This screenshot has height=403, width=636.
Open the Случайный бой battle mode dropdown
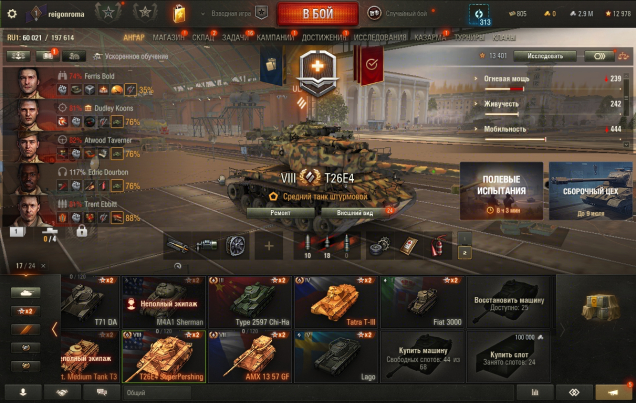pos(401,13)
